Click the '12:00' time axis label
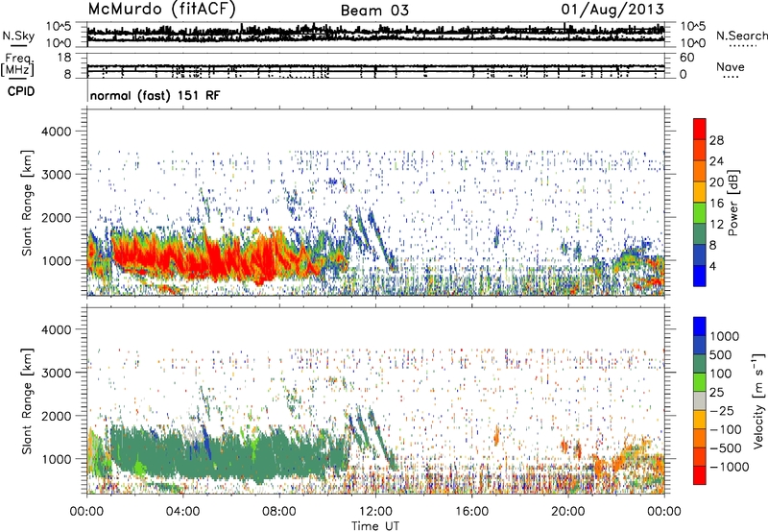The height and width of the screenshot is (532, 768). 375,512
